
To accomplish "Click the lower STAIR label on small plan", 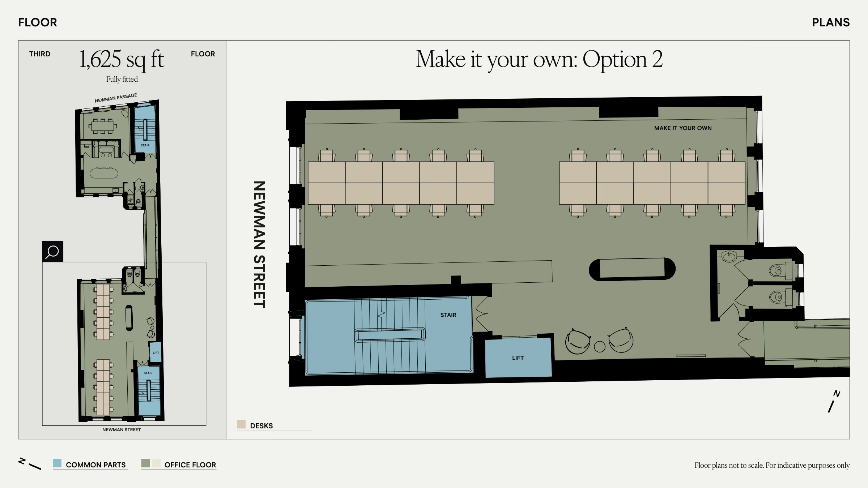I will point(148,373).
